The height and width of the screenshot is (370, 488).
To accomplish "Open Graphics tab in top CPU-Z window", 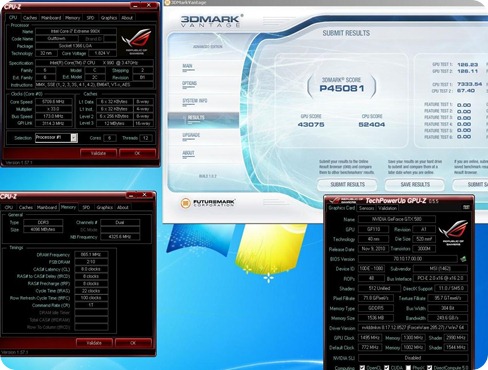I will (109, 18).
